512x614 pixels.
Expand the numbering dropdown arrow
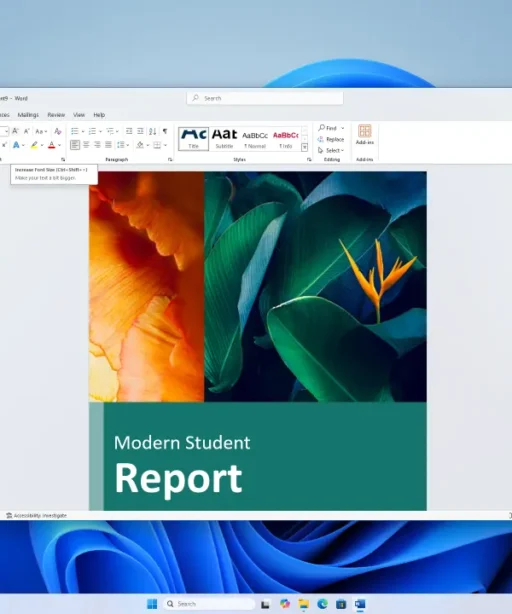[100, 132]
